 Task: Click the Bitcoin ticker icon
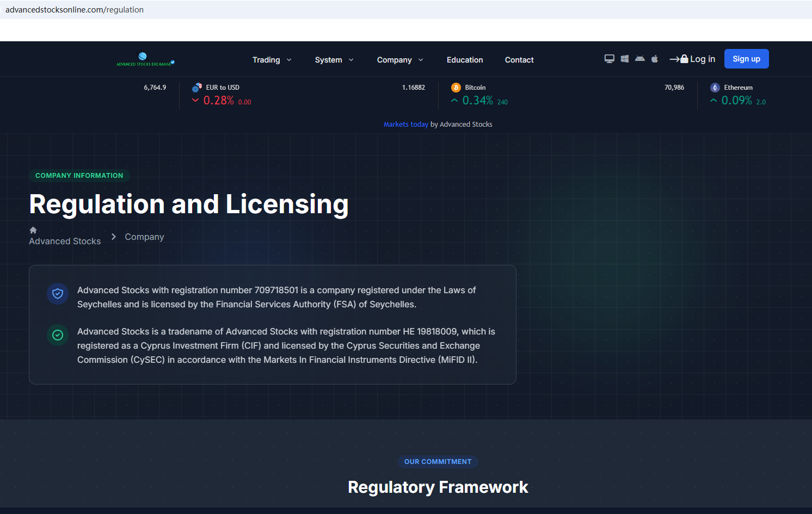456,88
